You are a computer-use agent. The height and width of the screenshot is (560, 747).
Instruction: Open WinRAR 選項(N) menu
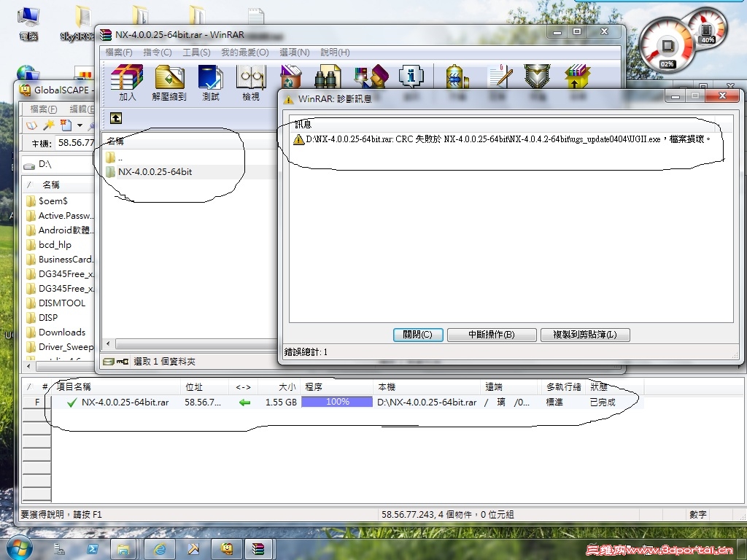(x=295, y=52)
